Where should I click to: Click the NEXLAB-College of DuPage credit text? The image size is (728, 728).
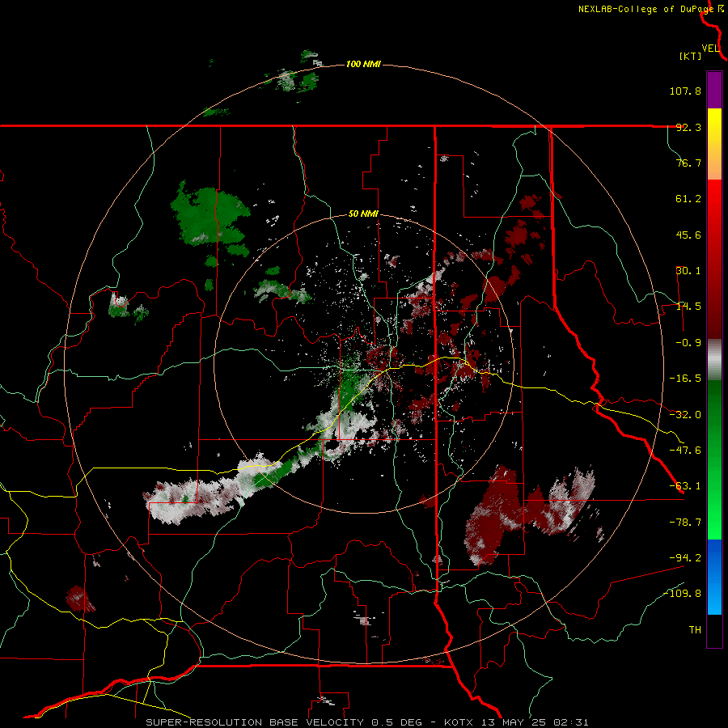646,9
